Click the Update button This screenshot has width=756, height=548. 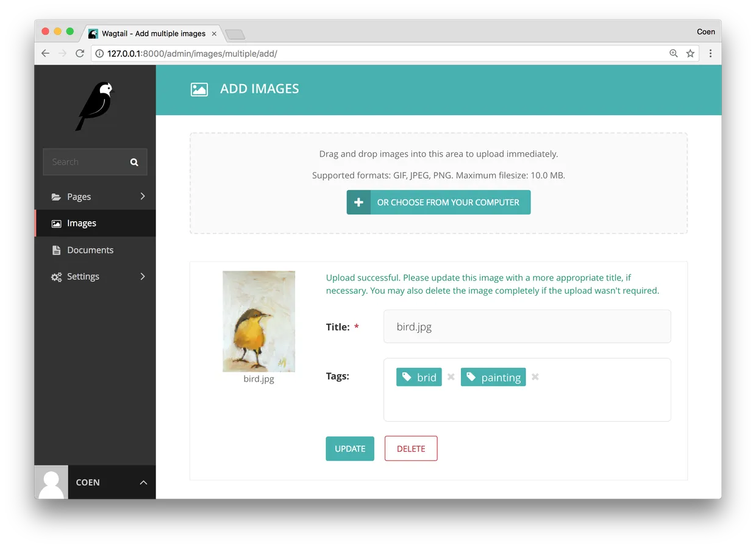pyautogui.click(x=350, y=449)
